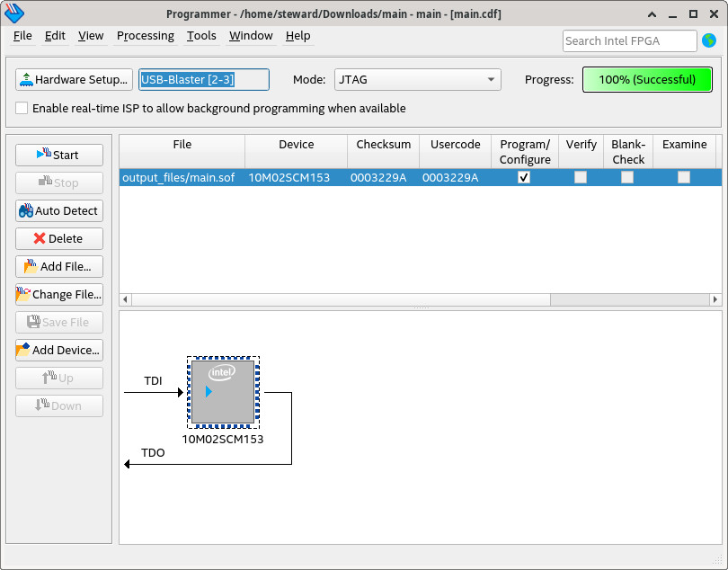728x570 pixels.
Task: Click the Program/Configure column header
Action: click(525, 151)
